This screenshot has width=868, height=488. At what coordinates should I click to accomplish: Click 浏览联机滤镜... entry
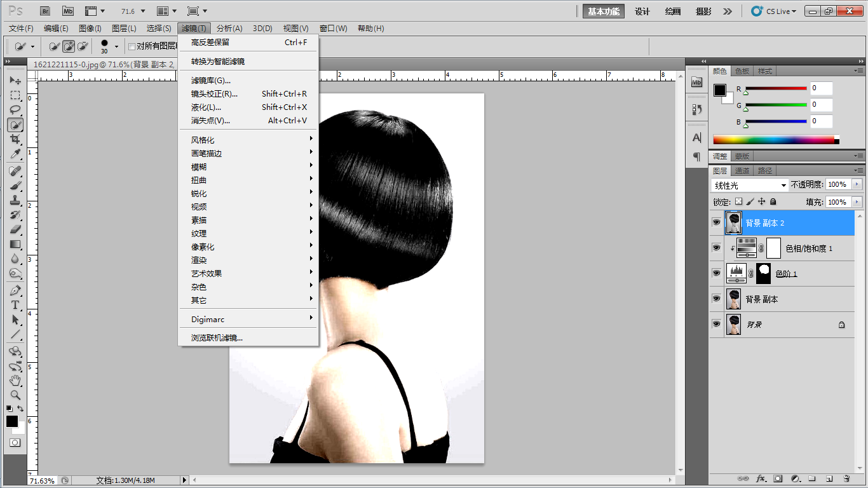pos(248,337)
